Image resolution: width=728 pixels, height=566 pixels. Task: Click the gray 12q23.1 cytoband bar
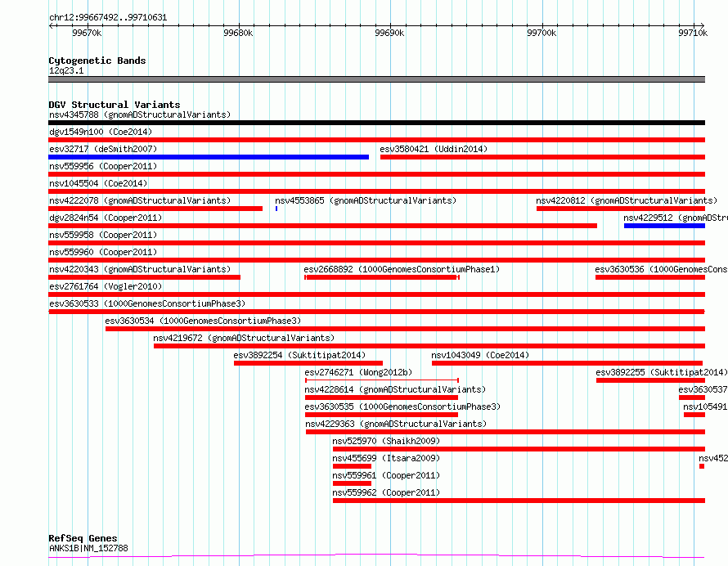coord(376,79)
